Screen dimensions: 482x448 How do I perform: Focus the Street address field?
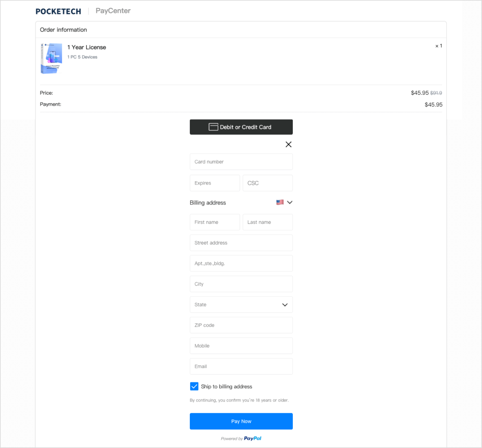click(241, 243)
